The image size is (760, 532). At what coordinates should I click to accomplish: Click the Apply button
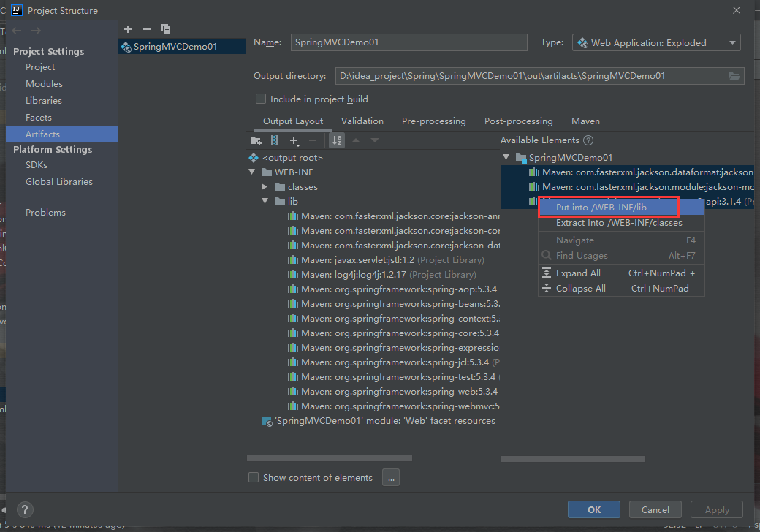(717, 510)
